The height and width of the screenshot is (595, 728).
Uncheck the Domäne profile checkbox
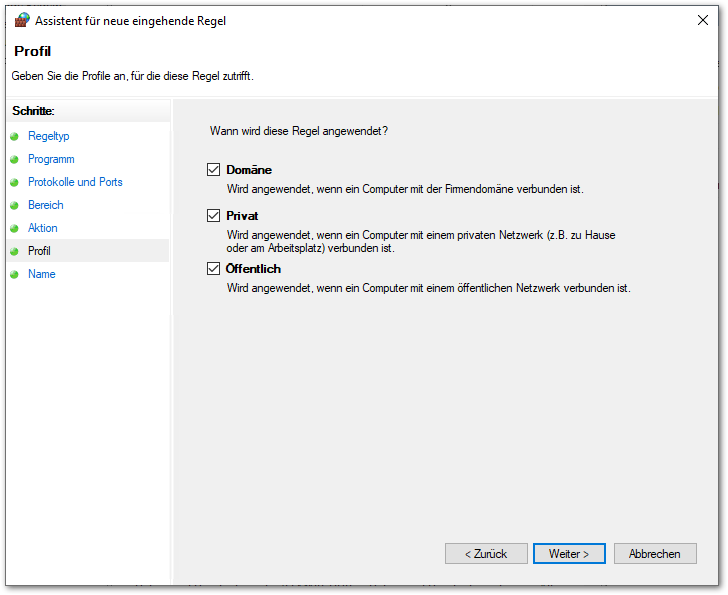click(213, 170)
